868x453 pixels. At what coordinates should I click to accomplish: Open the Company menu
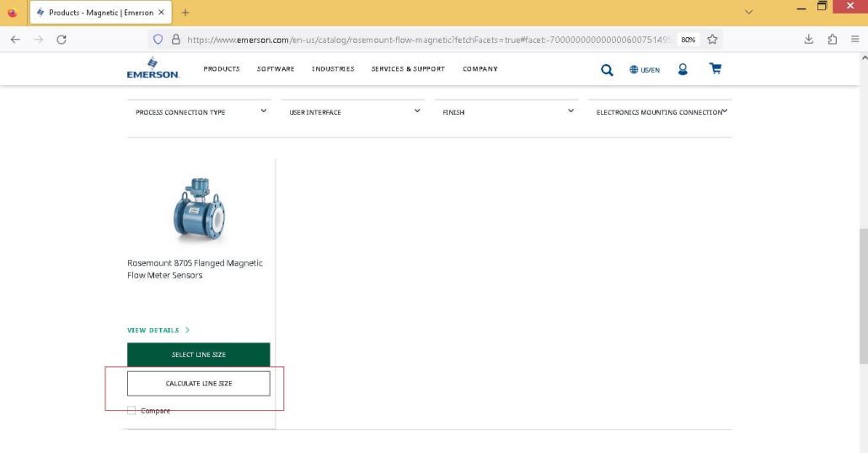(x=480, y=69)
